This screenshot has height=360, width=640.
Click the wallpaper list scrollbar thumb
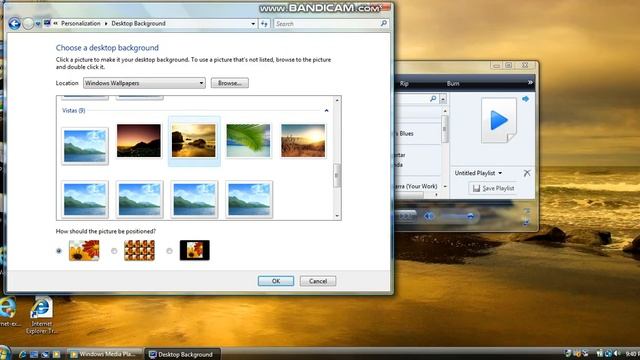coord(337,176)
